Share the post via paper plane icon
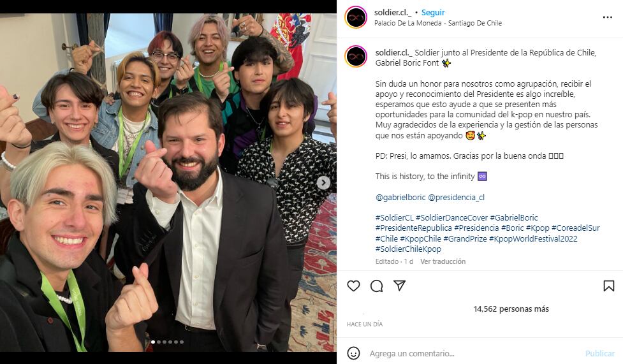This screenshot has height=364, width=623. click(x=399, y=286)
